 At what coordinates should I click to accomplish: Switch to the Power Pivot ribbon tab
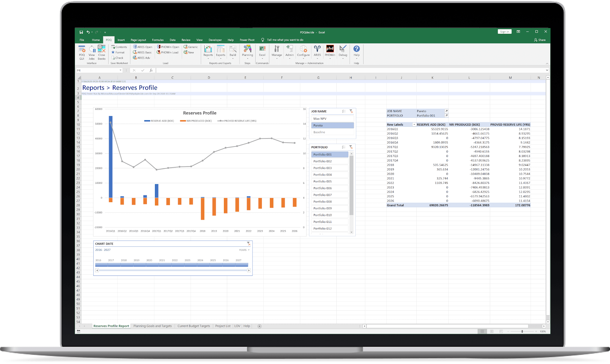[247, 40]
